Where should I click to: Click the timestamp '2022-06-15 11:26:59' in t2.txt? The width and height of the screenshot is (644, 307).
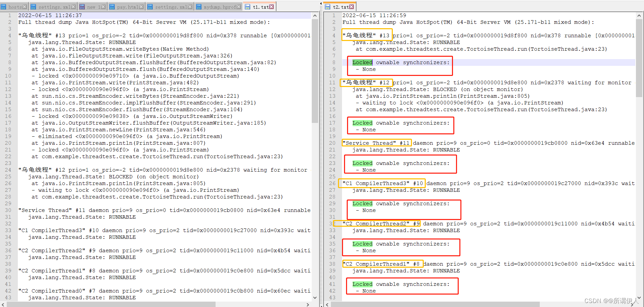(374, 15)
